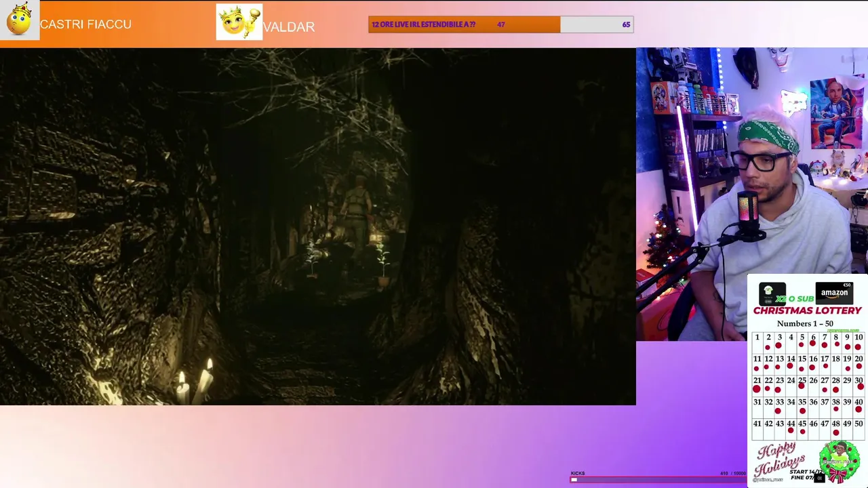Select lottery number 41 cell
Viewport: 868px width, 488px height.
pyautogui.click(x=757, y=428)
